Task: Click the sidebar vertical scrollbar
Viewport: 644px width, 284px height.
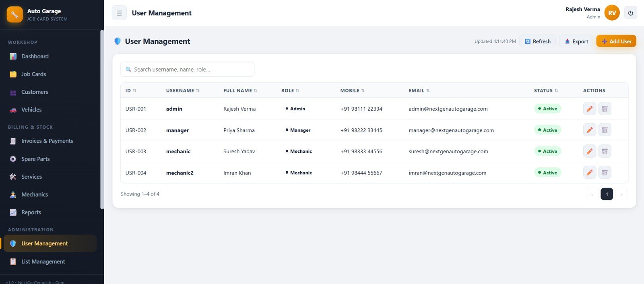Action: pyautogui.click(x=102, y=119)
